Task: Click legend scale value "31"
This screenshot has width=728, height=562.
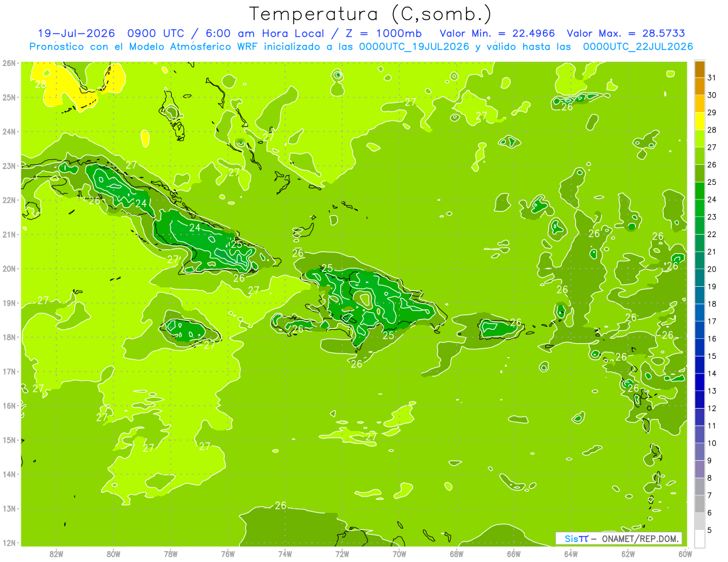Action: (x=712, y=78)
